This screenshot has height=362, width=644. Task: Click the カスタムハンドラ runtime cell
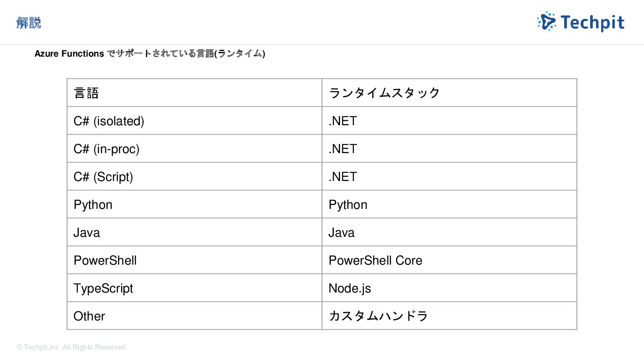tap(449, 316)
